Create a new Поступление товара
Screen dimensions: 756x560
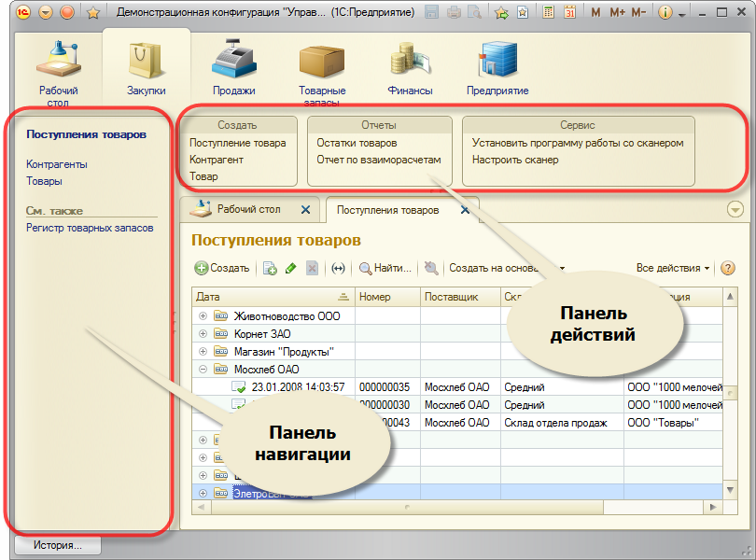pyautogui.click(x=238, y=143)
